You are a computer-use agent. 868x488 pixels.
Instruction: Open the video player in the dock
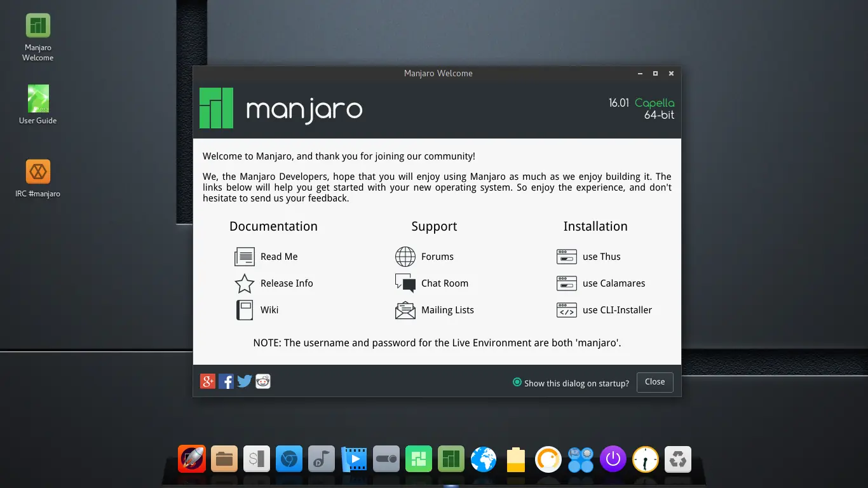pyautogui.click(x=354, y=459)
